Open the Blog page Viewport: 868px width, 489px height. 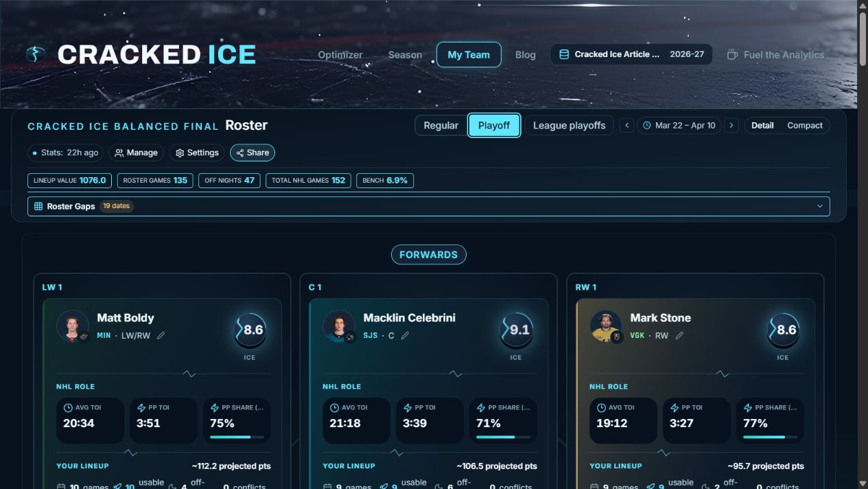[x=525, y=55]
